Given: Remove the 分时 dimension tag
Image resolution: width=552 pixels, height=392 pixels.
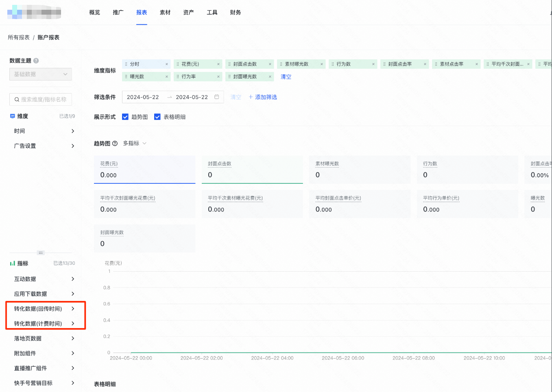Looking at the screenshot, I should (166, 64).
